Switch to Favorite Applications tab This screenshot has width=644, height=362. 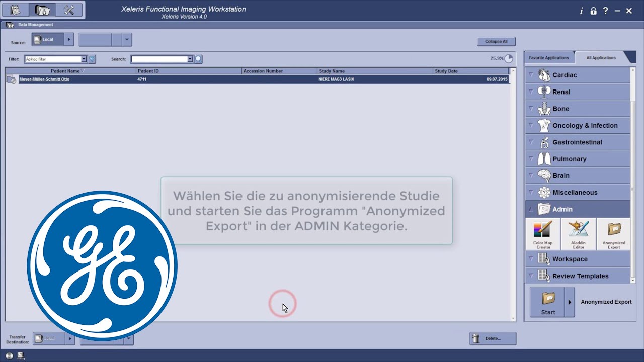[549, 58]
